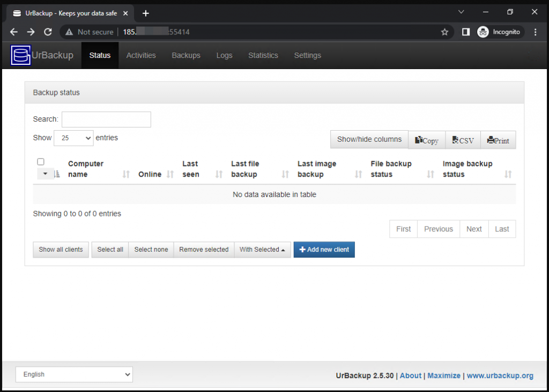This screenshot has height=392, width=549.
Task: Click the browser reload icon
Action: [x=48, y=32]
